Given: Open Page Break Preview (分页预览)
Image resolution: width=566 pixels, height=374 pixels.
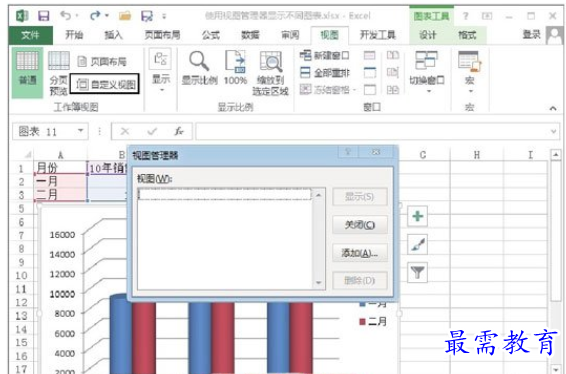Looking at the screenshot, I should 58,73.
